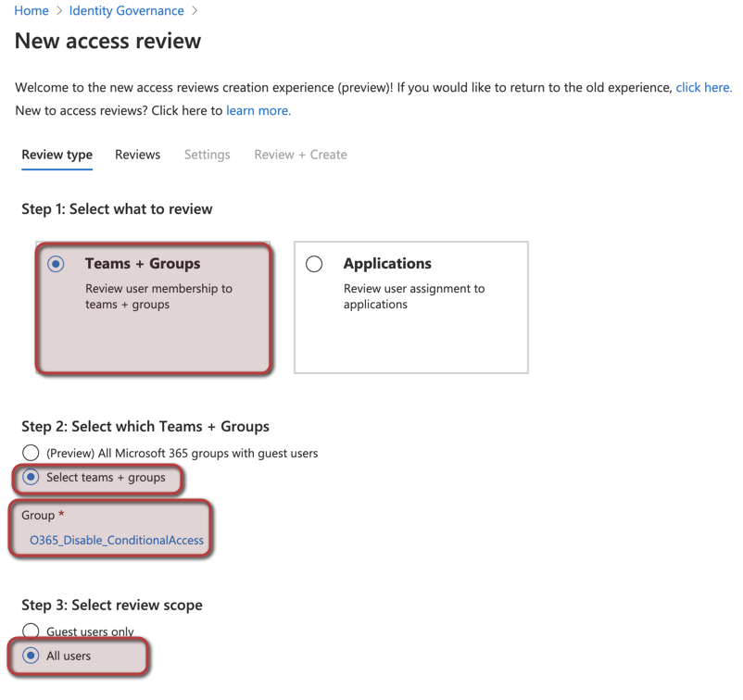Click the 'click here' old experience link
743x700 pixels.
703,87
